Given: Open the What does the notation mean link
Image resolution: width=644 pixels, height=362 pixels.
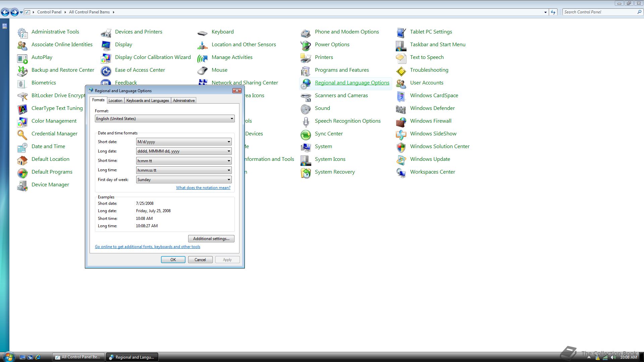Looking at the screenshot, I should coord(203,188).
